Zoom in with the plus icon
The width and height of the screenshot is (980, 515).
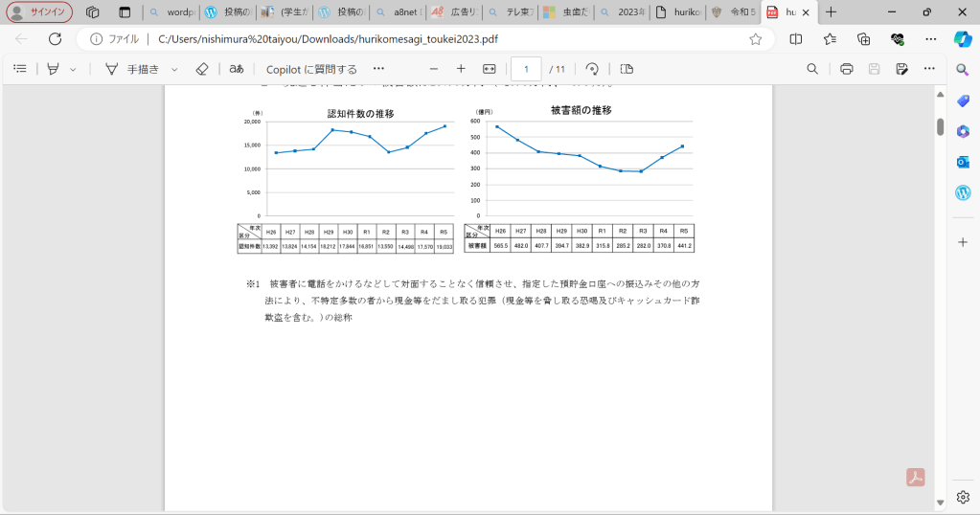[x=461, y=69]
